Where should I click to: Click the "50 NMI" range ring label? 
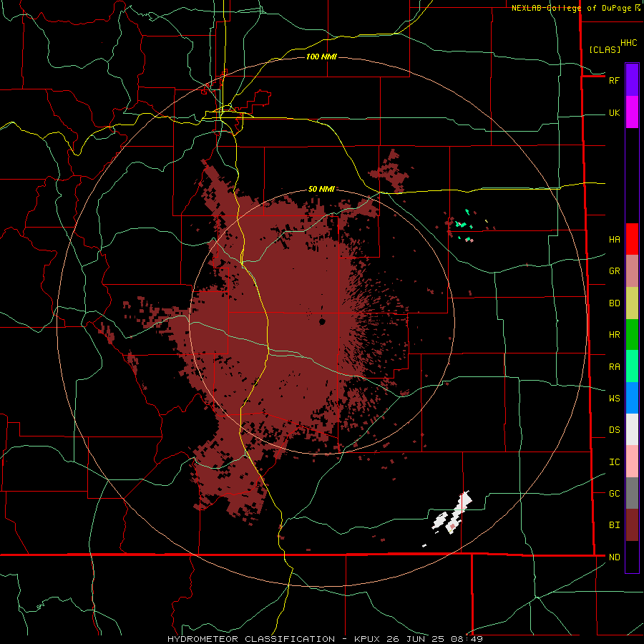pyautogui.click(x=321, y=189)
